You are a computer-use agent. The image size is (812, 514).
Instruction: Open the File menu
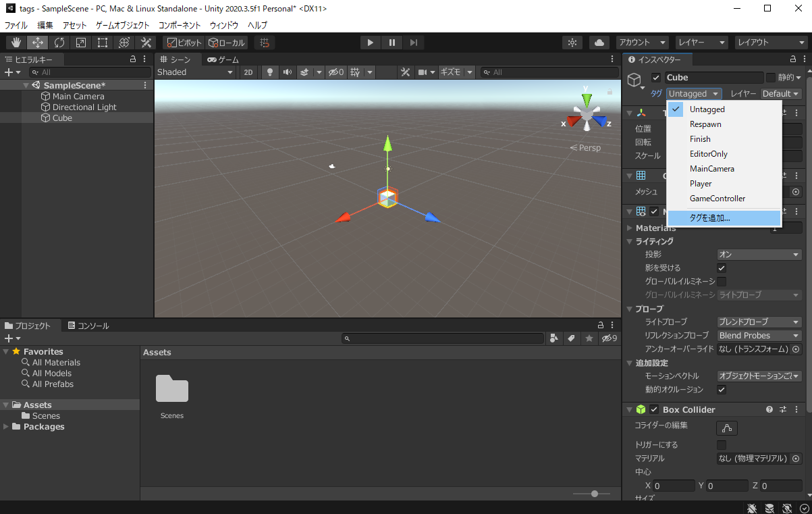pyautogui.click(x=16, y=25)
